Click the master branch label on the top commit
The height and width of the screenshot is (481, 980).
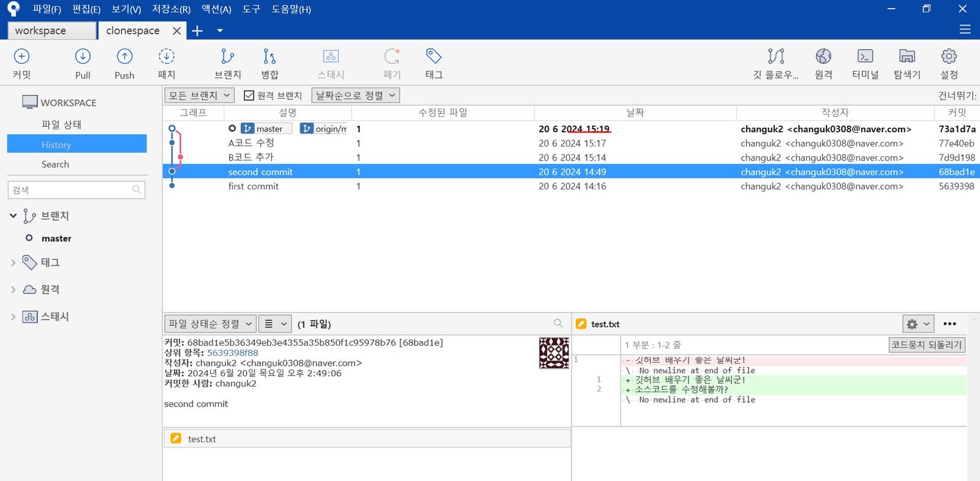pyautogui.click(x=266, y=129)
